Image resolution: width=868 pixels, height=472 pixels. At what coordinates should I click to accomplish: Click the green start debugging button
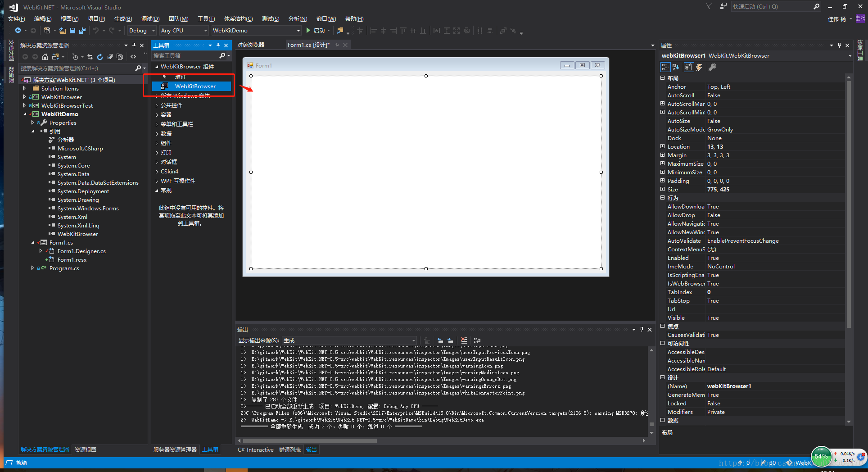[308, 31]
